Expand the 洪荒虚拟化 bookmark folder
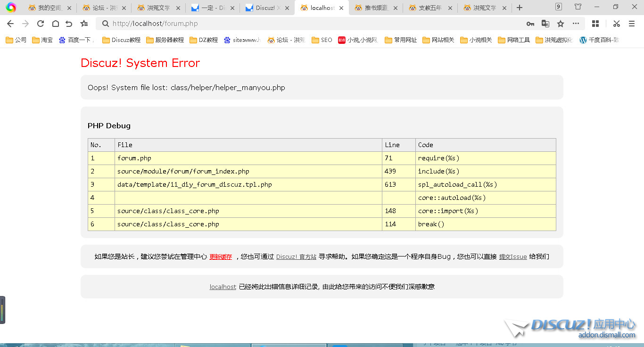The width and height of the screenshot is (644, 347). 555,40
